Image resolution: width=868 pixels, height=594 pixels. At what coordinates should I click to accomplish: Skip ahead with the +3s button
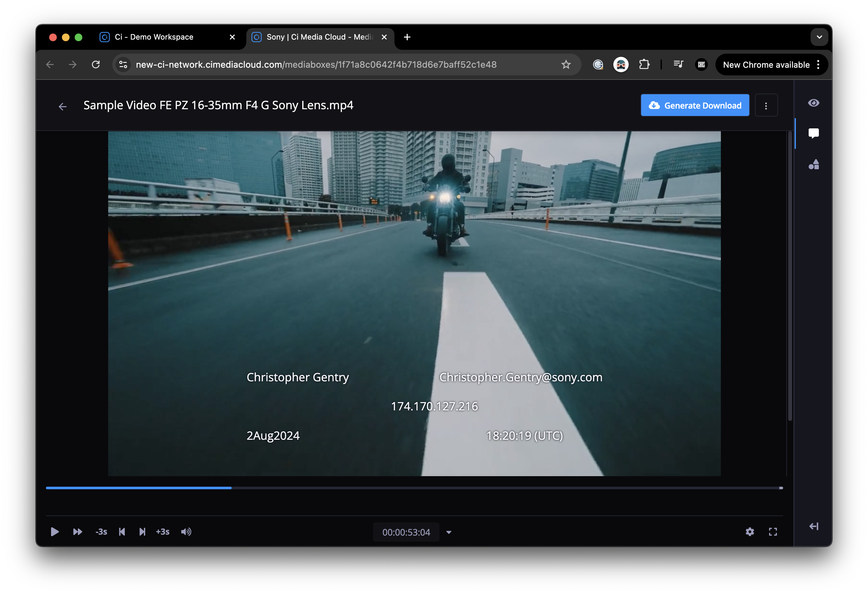click(162, 532)
